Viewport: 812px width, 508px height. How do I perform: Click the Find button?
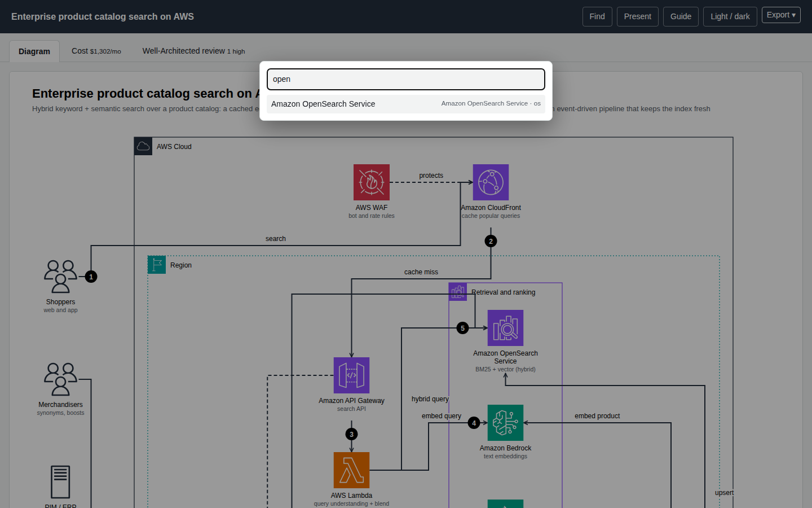pyautogui.click(x=597, y=16)
